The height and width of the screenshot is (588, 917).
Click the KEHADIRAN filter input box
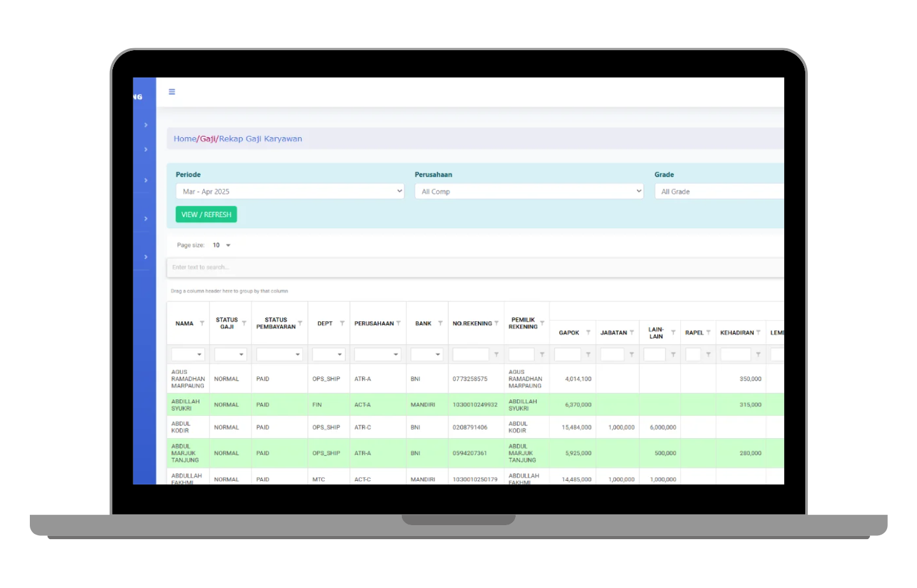(x=735, y=354)
